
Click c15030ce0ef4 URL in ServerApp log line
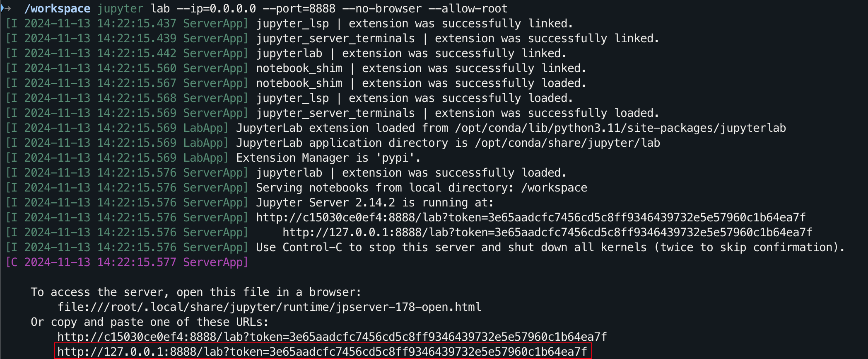pos(530,217)
